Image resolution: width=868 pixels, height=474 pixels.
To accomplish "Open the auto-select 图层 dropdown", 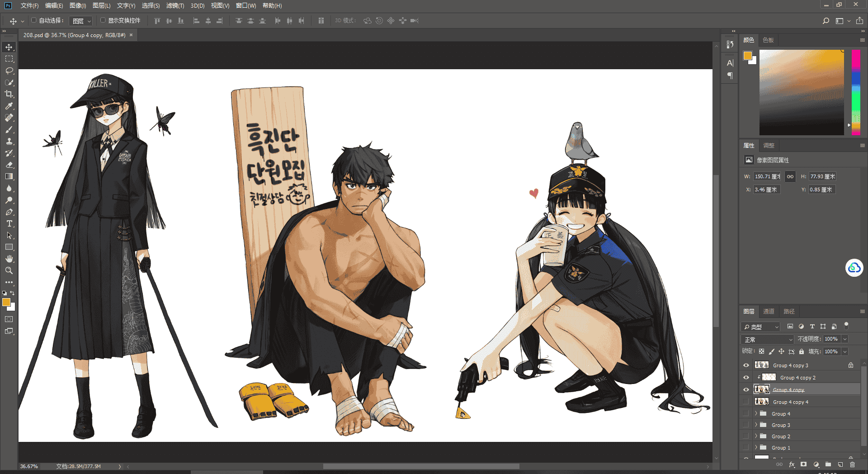I will click(x=81, y=21).
